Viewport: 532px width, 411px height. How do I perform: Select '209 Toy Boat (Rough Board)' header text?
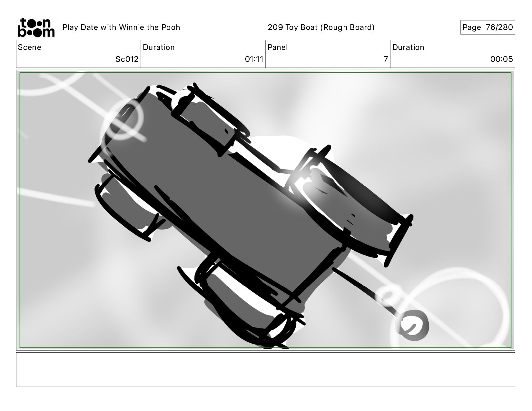point(321,27)
